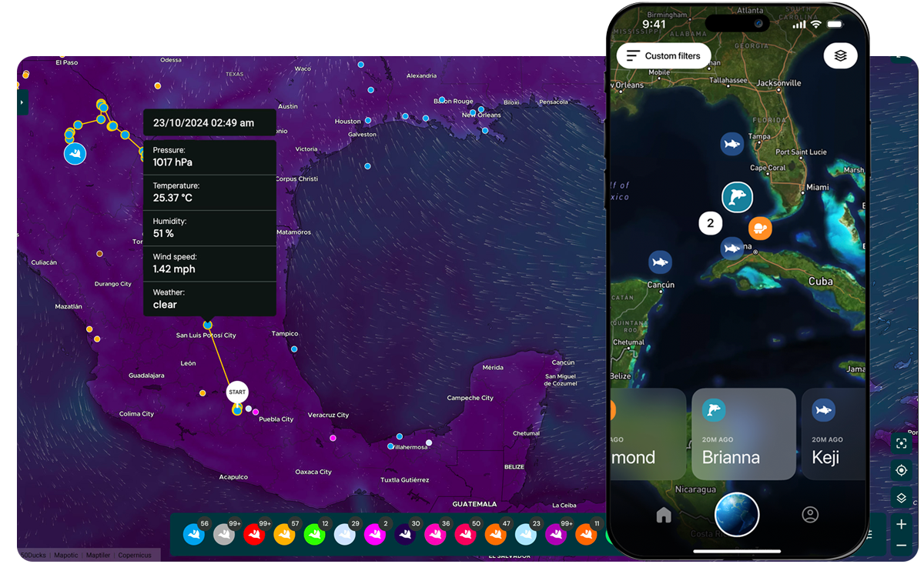Click the Mérida map label
The height and width of the screenshot is (564, 924).
pos(493,368)
